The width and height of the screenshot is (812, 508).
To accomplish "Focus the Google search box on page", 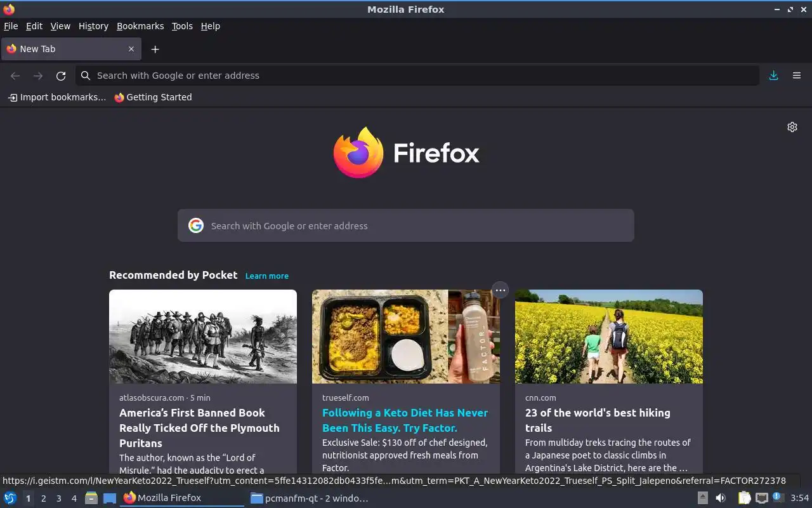I will [406, 225].
